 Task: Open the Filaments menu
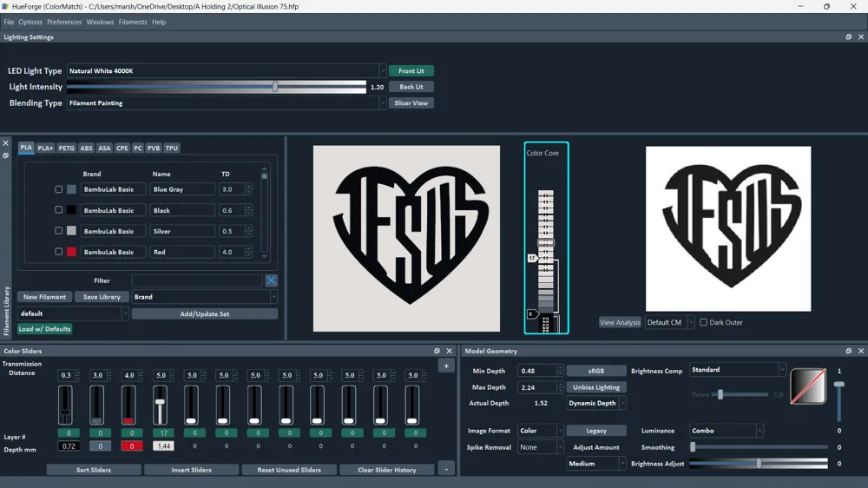point(133,23)
